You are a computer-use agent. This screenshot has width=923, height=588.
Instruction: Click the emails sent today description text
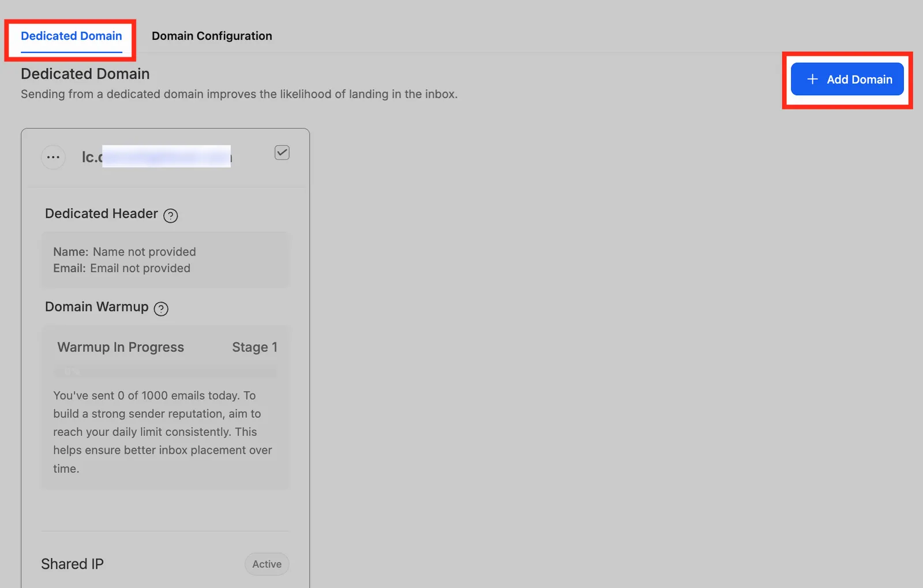coord(163,432)
